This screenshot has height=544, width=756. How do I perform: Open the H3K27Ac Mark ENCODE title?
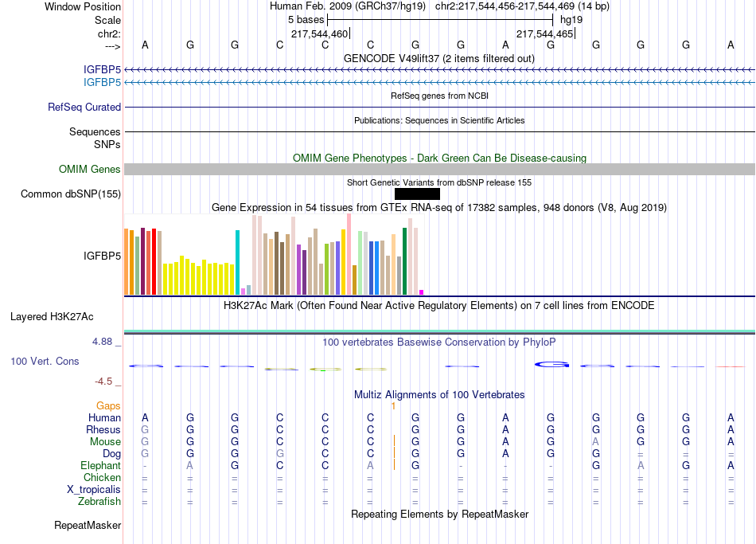pyautogui.click(x=439, y=306)
